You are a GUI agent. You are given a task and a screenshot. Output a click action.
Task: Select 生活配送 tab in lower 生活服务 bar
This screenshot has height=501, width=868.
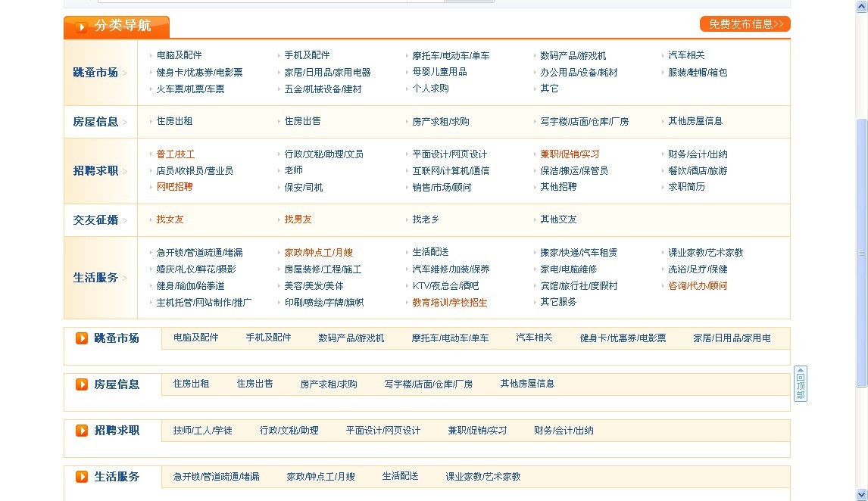coord(400,476)
